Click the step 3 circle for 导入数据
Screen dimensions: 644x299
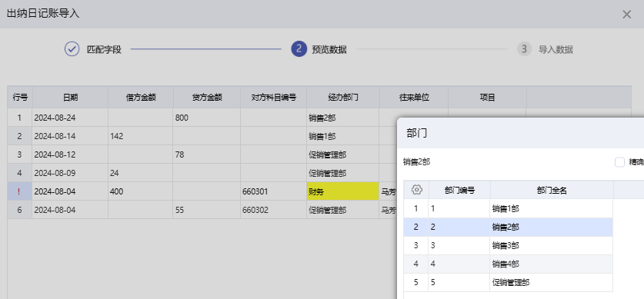[524, 49]
